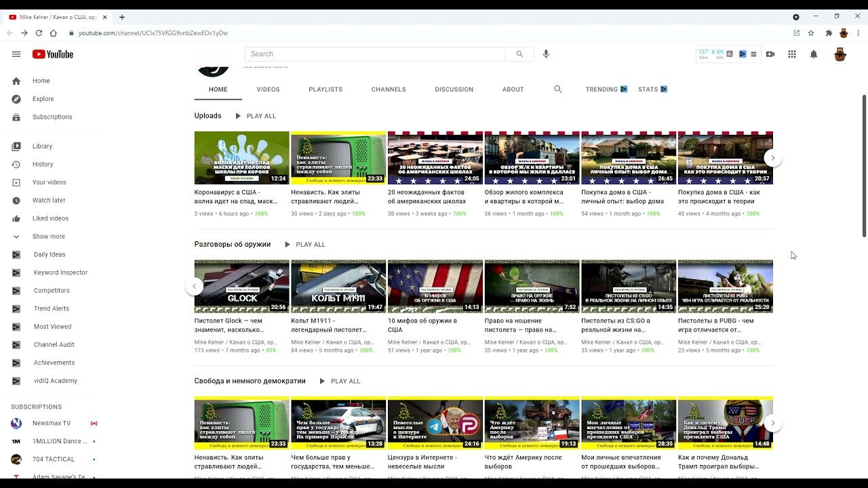Screen dimensions: 868x488
Task: Open the browser Extensions puzzle icon
Action: (829, 33)
